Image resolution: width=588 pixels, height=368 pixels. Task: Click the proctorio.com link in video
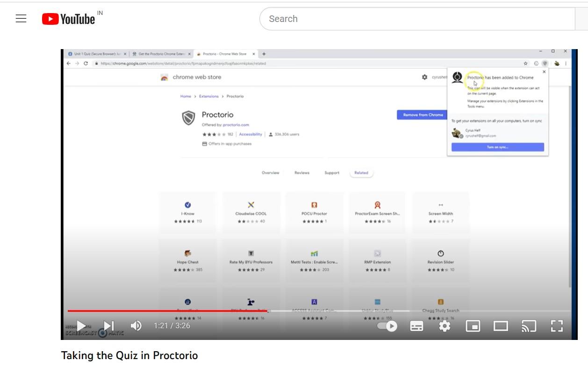[236, 125]
